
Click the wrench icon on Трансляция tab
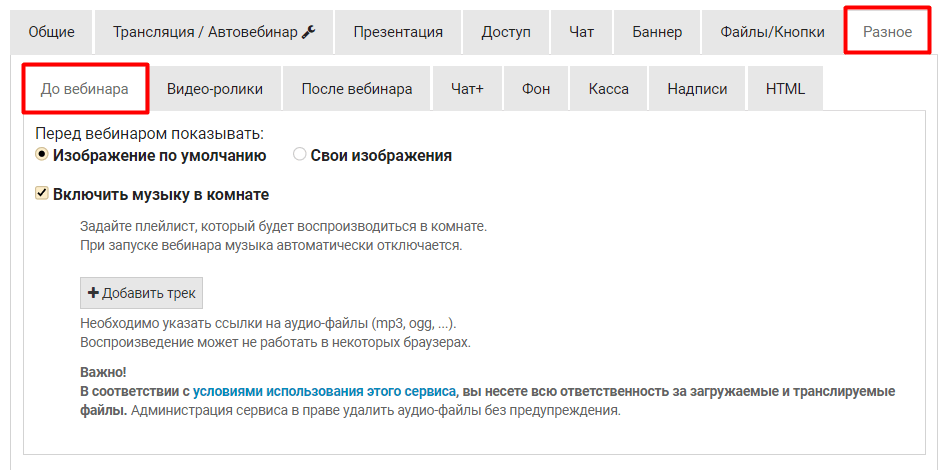(x=309, y=32)
